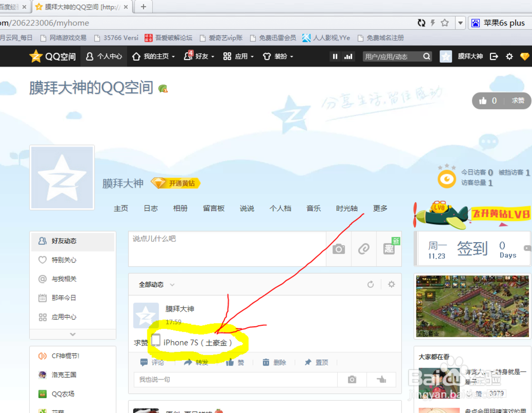532x413 pixels.
Task: Click the 说点儿什么吧 post input box
Action: 227,249
